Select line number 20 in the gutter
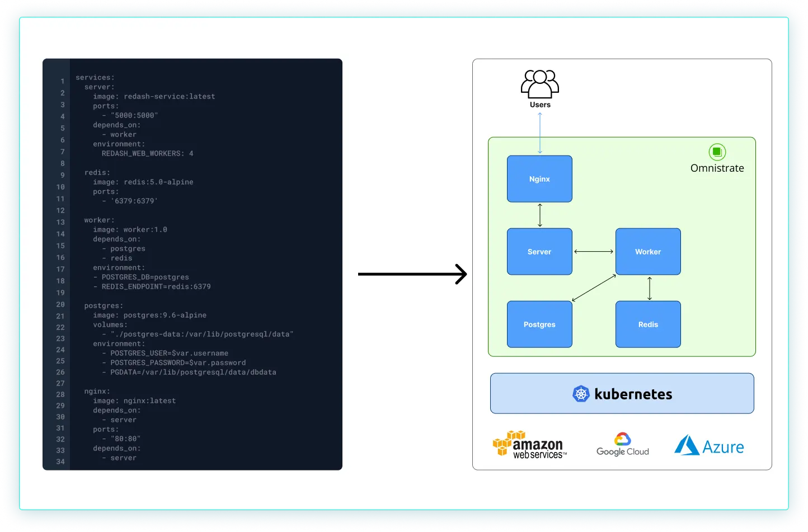This screenshot has width=808, height=532. point(60,305)
